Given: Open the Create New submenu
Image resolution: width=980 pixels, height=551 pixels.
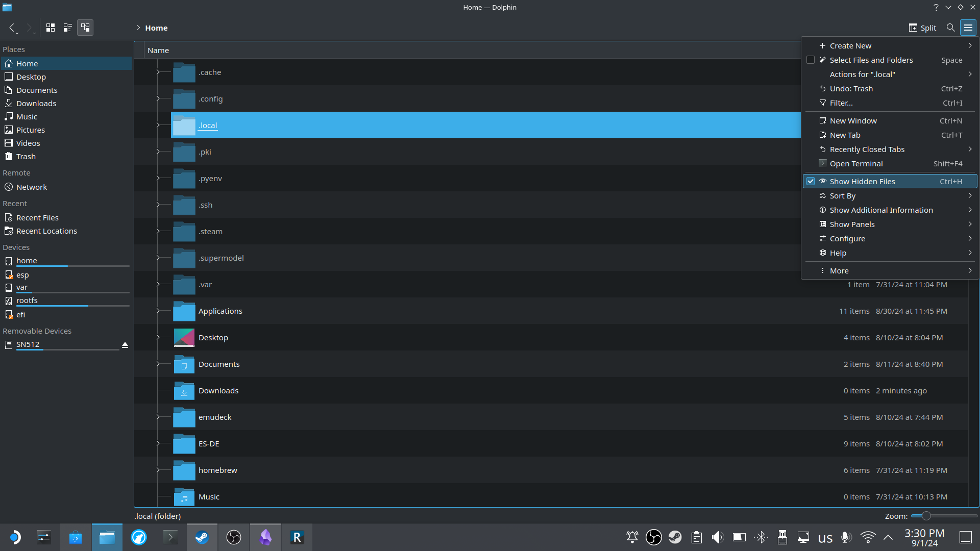Looking at the screenshot, I should tap(890, 46).
